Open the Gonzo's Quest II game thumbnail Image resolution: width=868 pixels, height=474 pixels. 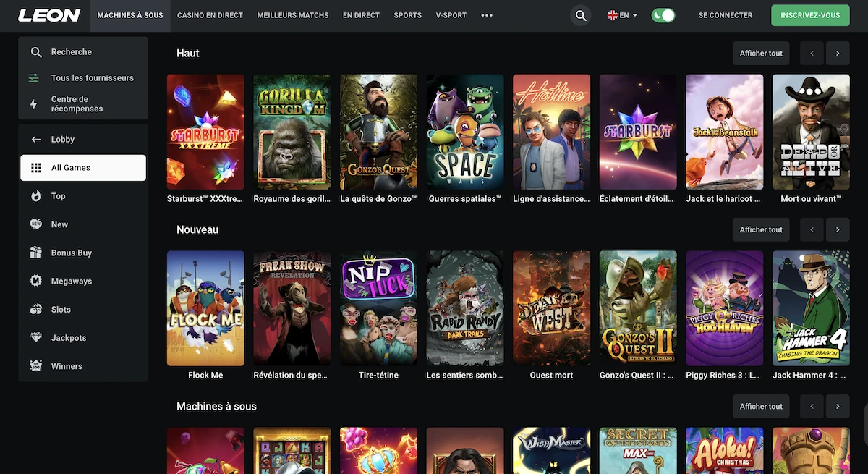pos(638,308)
